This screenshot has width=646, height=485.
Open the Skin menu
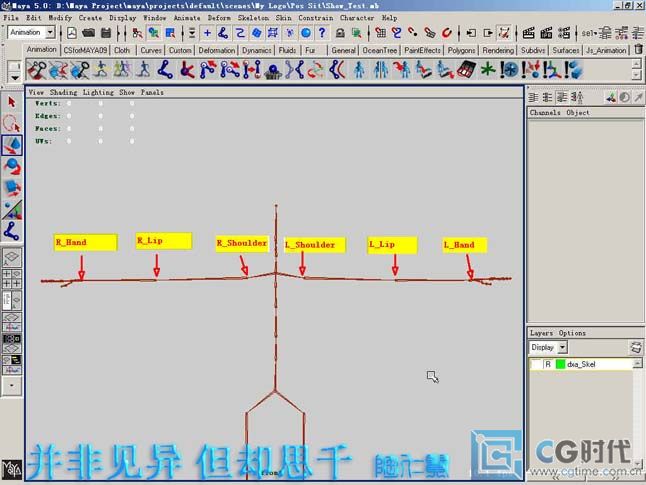click(283, 18)
